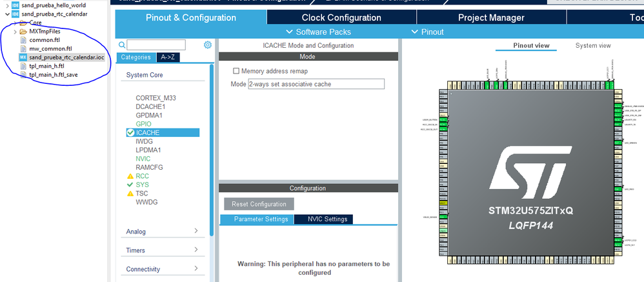The height and width of the screenshot is (282, 644).
Task: Switch to the A->Z tab
Action: [x=168, y=57]
